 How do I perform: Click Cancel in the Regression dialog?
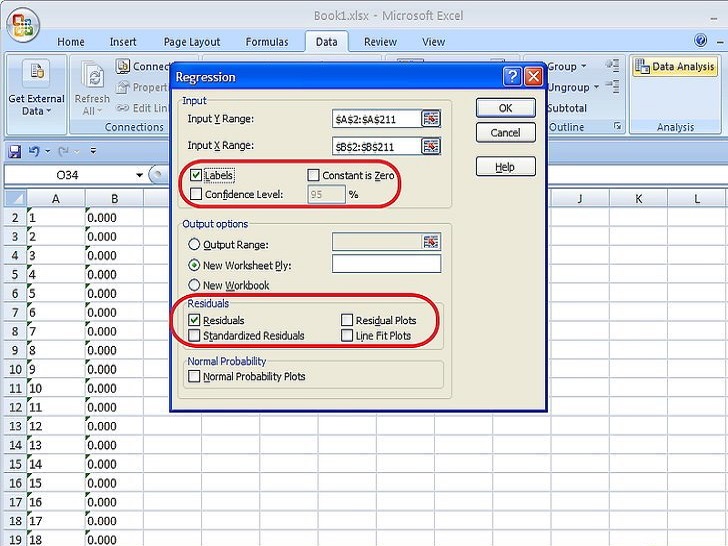[x=506, y=133]
